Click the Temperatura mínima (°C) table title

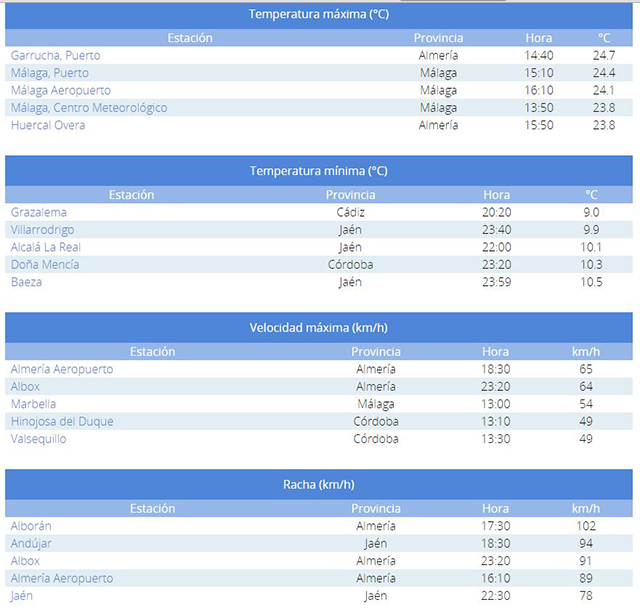tap(319, 171)
